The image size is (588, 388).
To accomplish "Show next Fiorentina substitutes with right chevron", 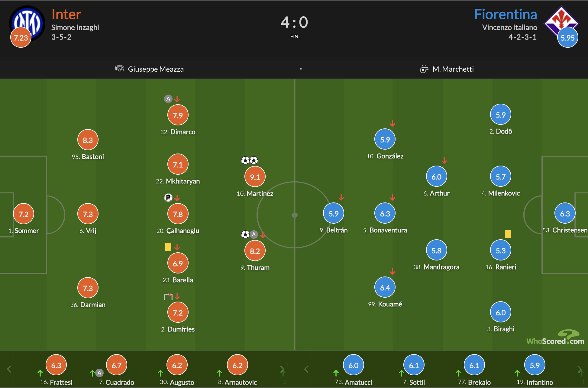I will (579, 369).
